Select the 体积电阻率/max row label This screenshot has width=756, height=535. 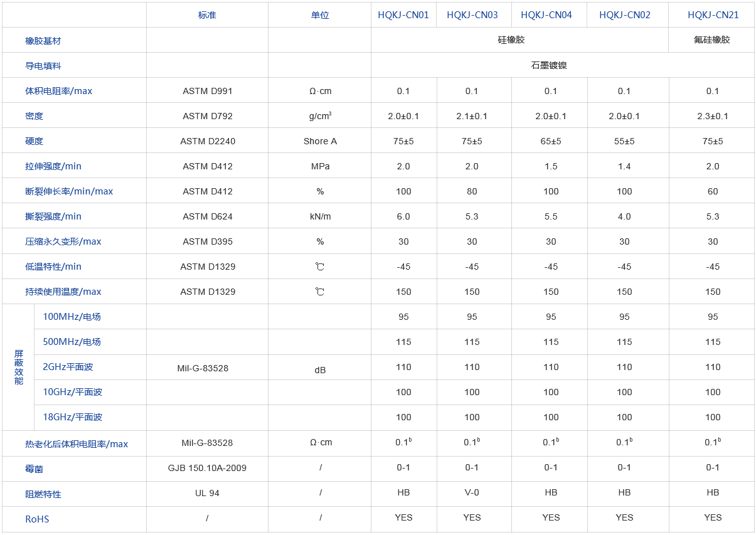tap(58, 91)
